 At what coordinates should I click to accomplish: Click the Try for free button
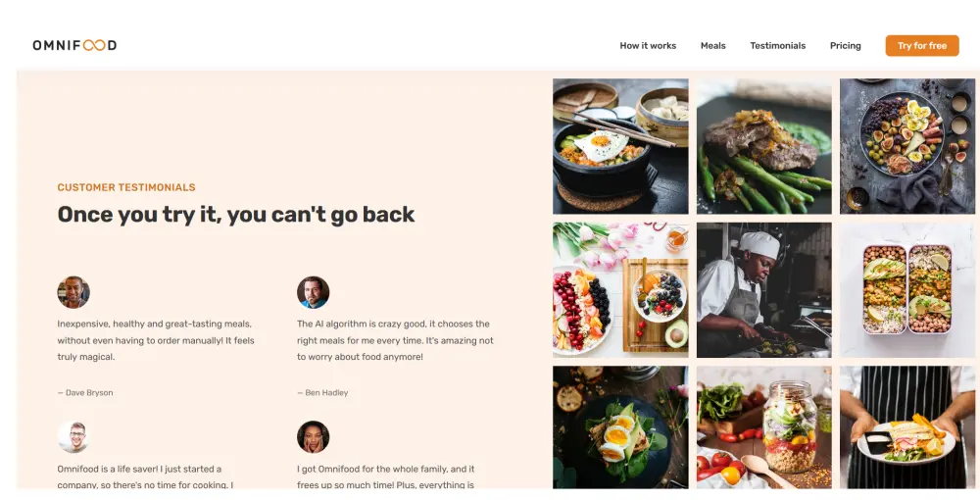point(922,46)
